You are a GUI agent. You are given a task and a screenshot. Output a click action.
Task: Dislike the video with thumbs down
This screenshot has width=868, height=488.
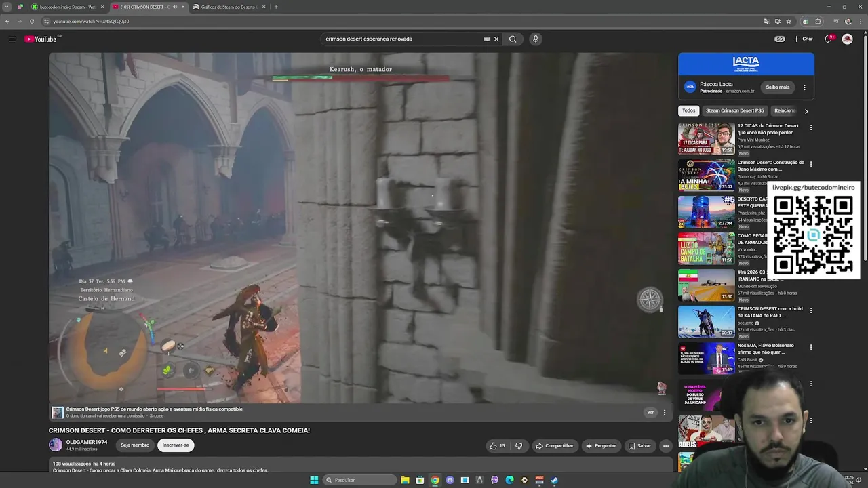519,446
